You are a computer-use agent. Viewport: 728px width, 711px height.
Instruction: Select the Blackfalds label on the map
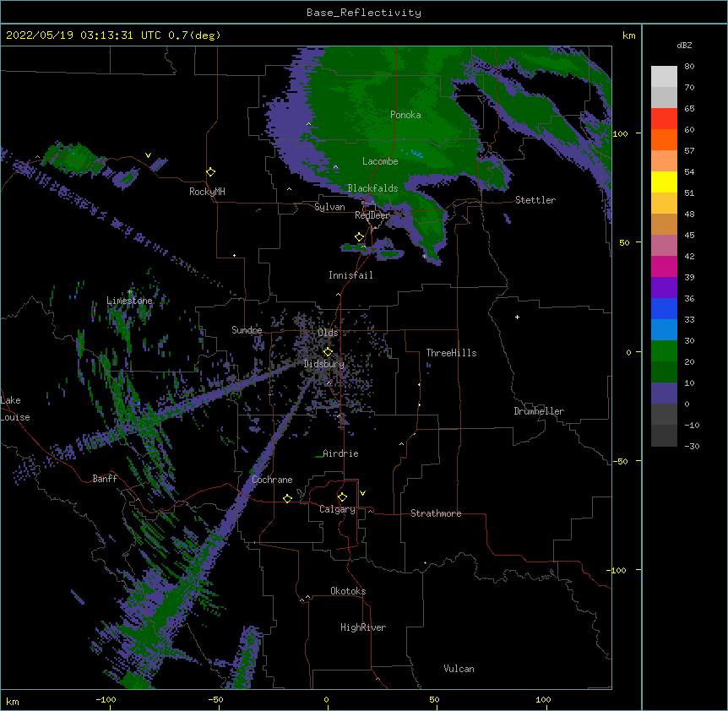pos(372,188)
